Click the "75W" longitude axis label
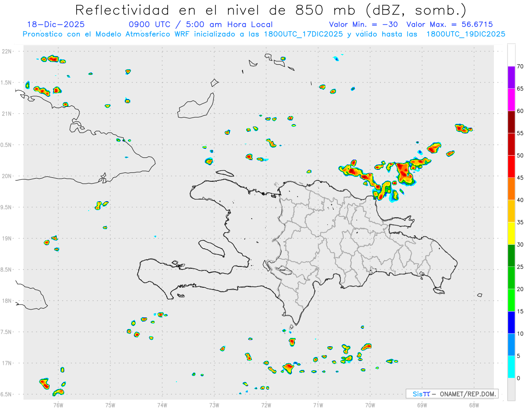The image size is (532, 411). tap(110, 404)
